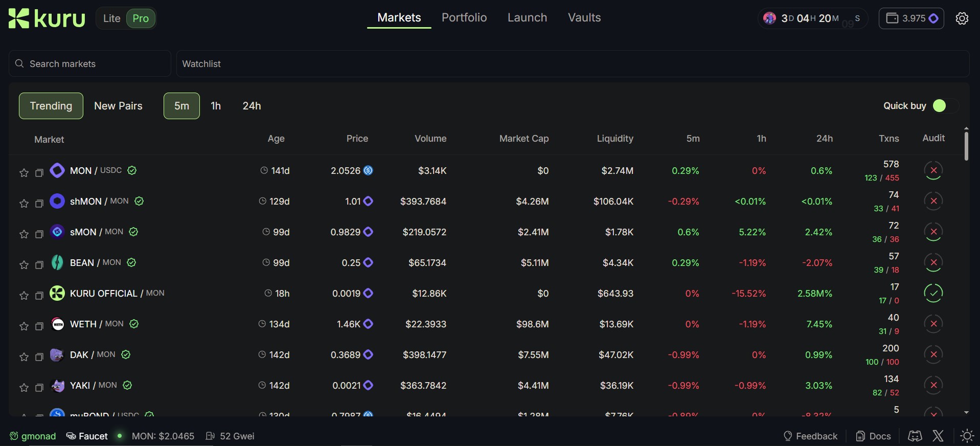This screenshot has width=980, height=446.
Task: Open the Faucet link
Action: (x=87, y=436)
